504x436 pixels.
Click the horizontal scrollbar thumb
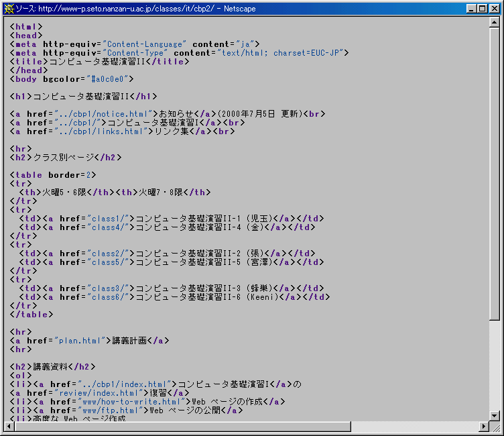pyautogui.click(x=182, y=427)
